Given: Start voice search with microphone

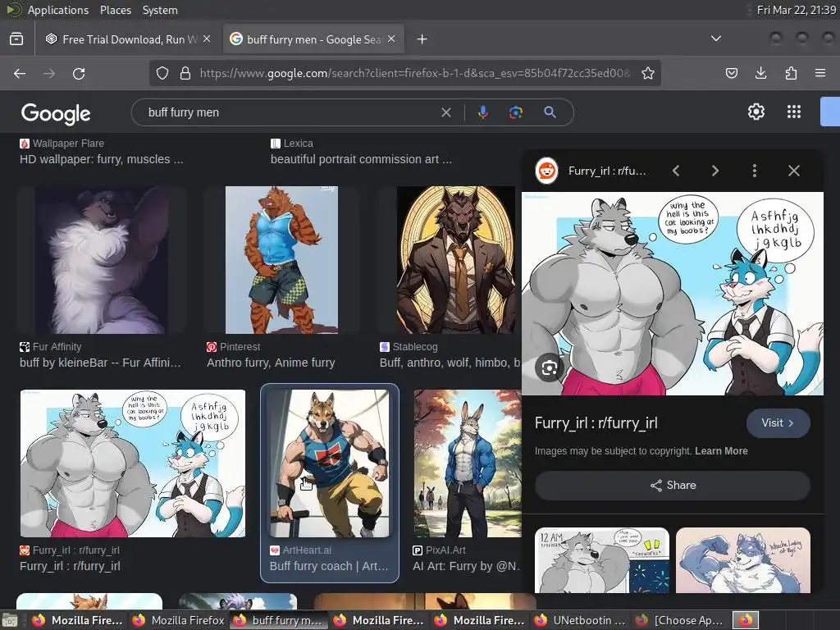Looking at the screenshot, I should coord(482,112).
